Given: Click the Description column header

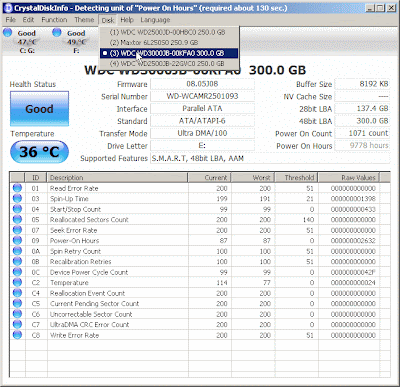Looking at the screenshot, I should [x=117, y=178].
